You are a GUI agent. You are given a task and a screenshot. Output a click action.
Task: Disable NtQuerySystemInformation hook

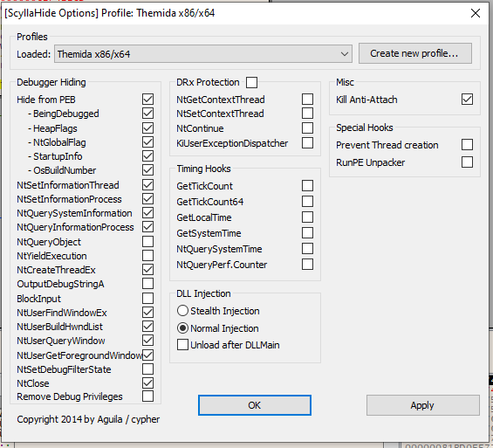(x=147, y=213)
